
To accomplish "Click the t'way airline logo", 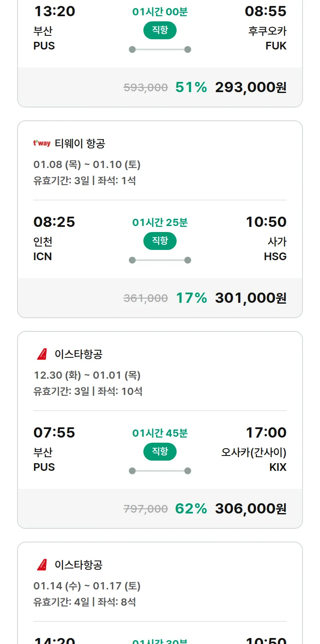I will point(42,143).
